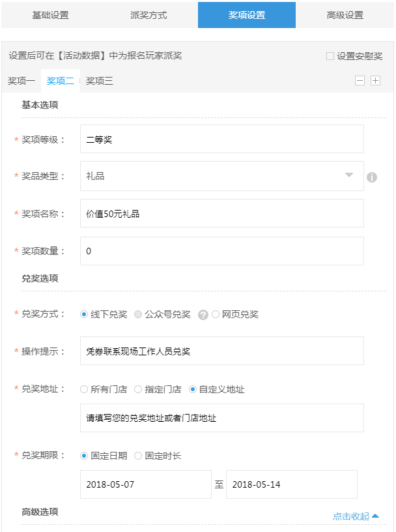Select the 固定时长 radio option

[x=138, y=456]
